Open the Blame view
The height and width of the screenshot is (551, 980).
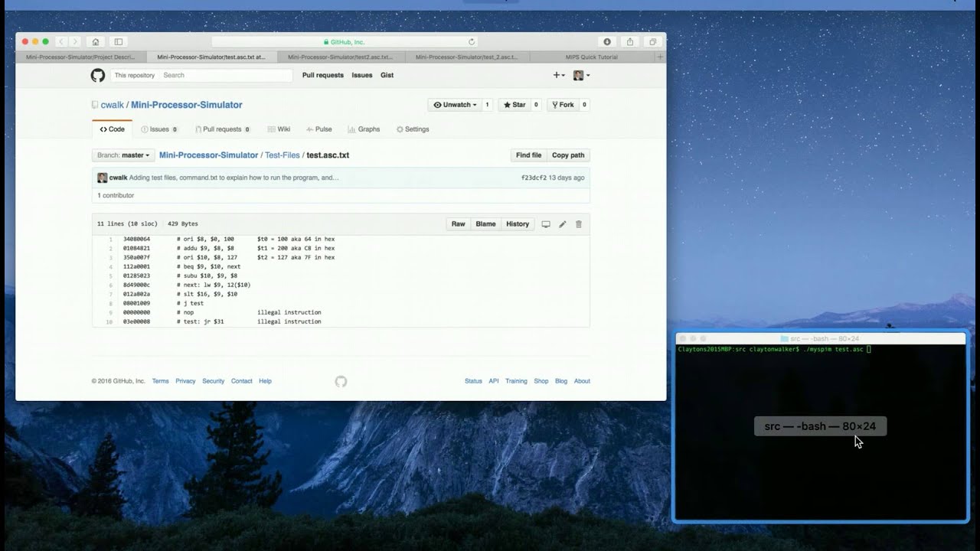(485, 224)
